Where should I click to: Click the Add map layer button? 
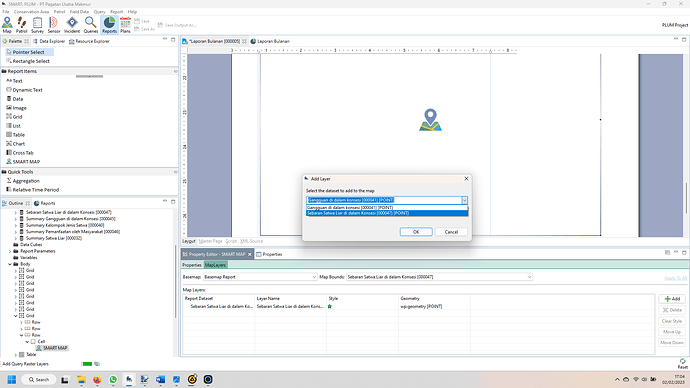(672, 299)
